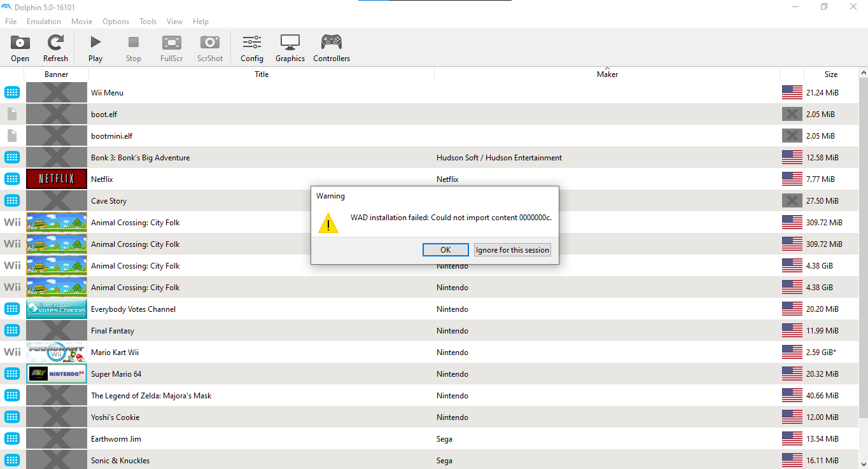Click the channel icon beside Majora's Mask
This screenshot has width=868, height=469.
(12, 396)
